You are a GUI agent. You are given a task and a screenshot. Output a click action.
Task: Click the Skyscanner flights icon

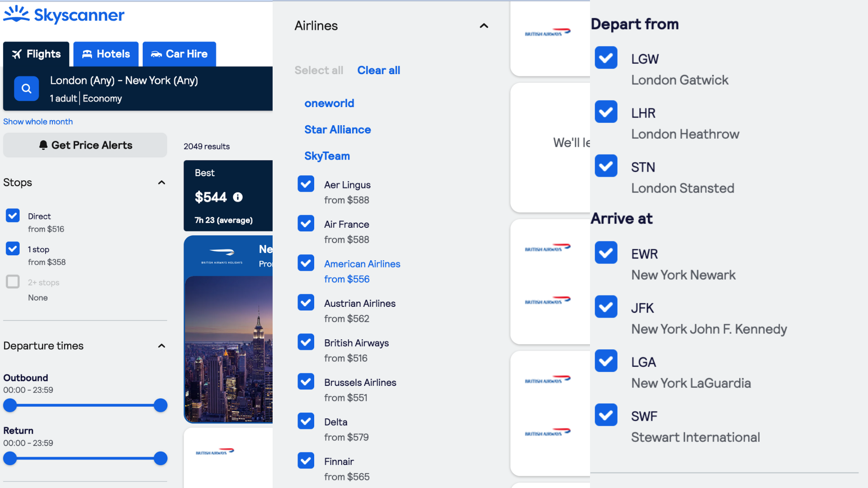pos(16,54)
